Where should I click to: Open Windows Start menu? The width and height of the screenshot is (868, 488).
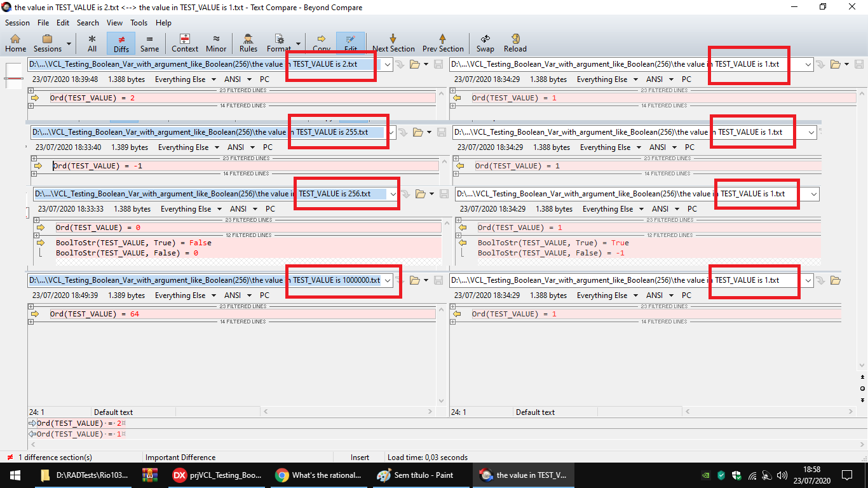(15, 475)
